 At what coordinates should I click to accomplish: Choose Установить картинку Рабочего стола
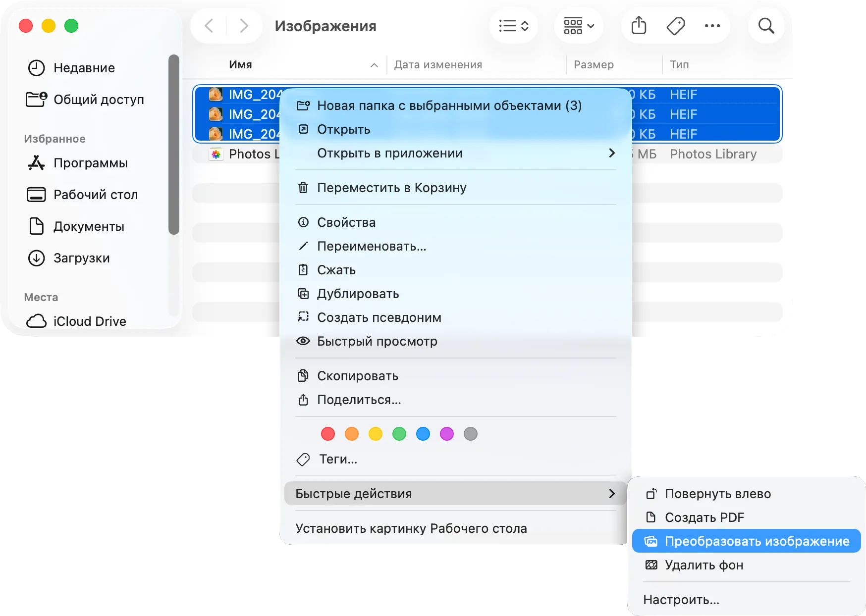point(456,528)
